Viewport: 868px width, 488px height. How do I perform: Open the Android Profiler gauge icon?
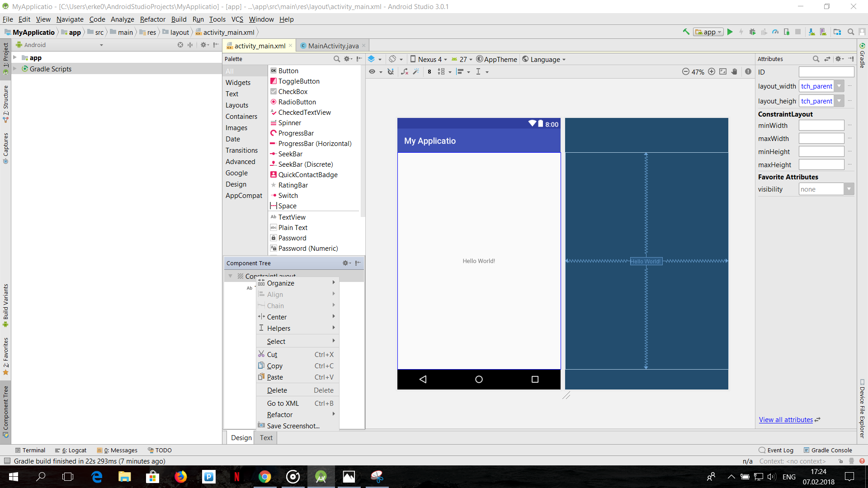(x=775, y=32)
